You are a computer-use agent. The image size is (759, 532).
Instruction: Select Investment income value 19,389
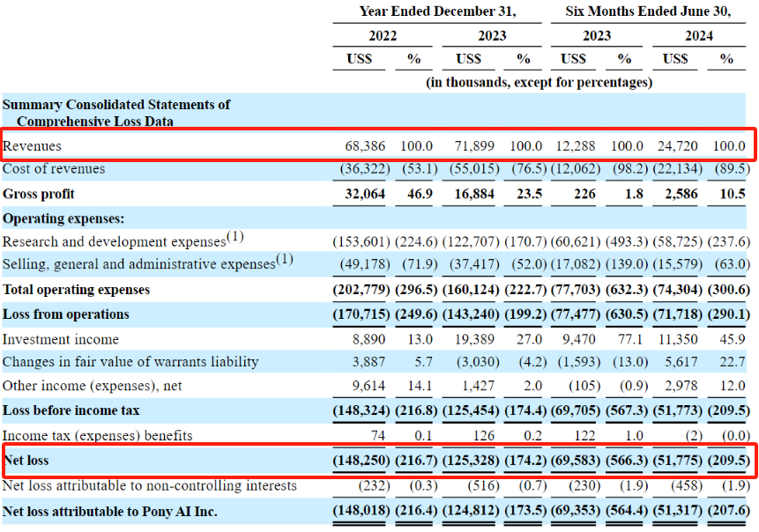coord(474,339)
